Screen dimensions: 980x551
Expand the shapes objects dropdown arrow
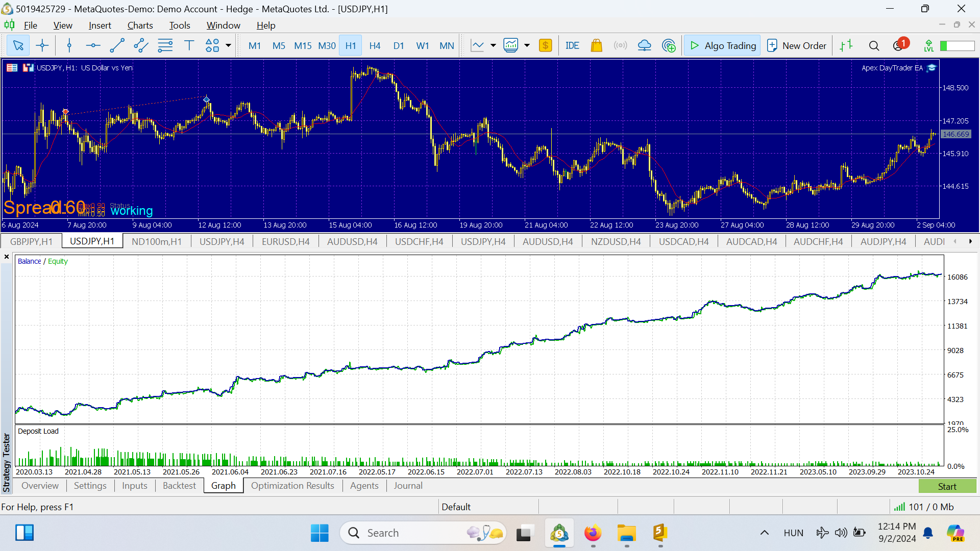(x=228, y=46)
